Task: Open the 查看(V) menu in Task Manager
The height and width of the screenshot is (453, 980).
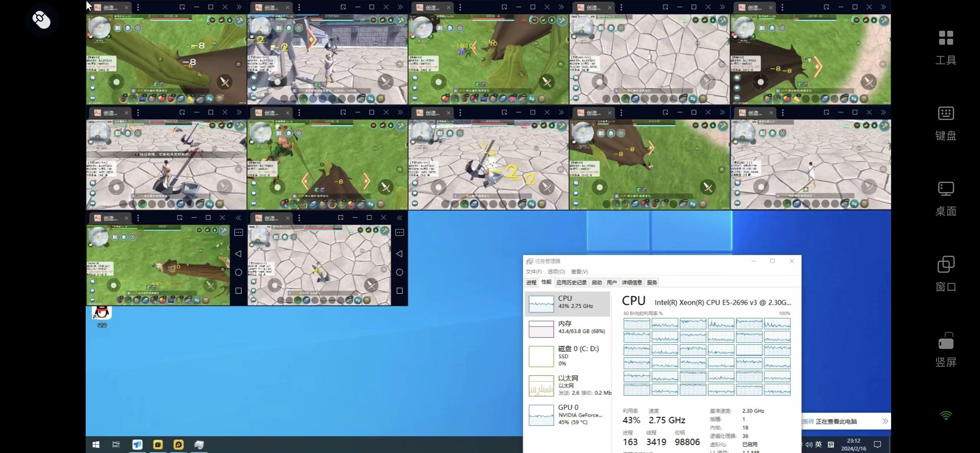Action: (579, 272)
